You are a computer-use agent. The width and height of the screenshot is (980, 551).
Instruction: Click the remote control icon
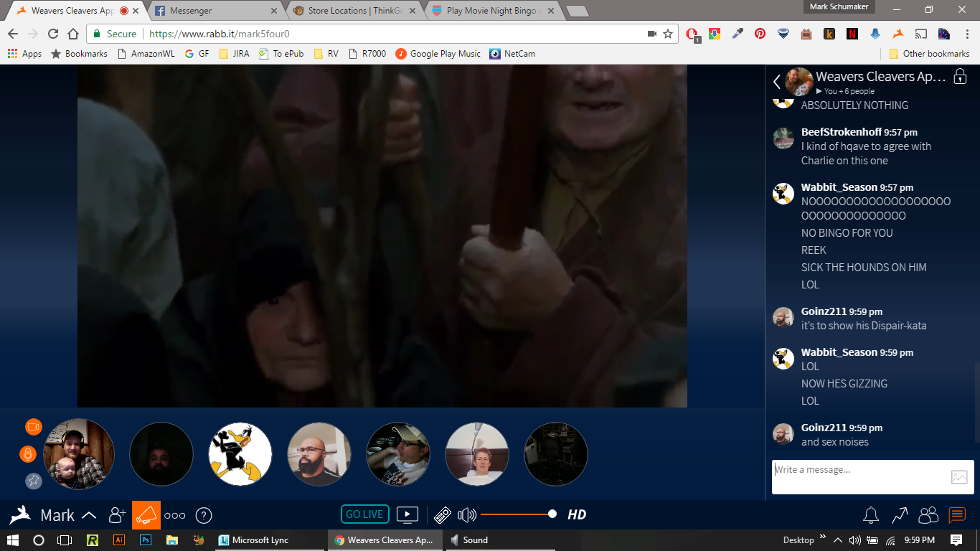coord(443,515)
